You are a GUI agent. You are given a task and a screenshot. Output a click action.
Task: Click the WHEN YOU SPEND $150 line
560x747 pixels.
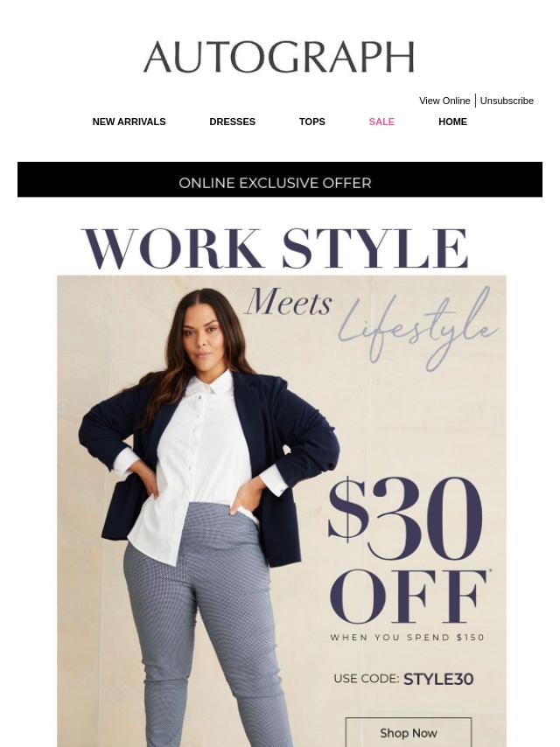[408, 638]
